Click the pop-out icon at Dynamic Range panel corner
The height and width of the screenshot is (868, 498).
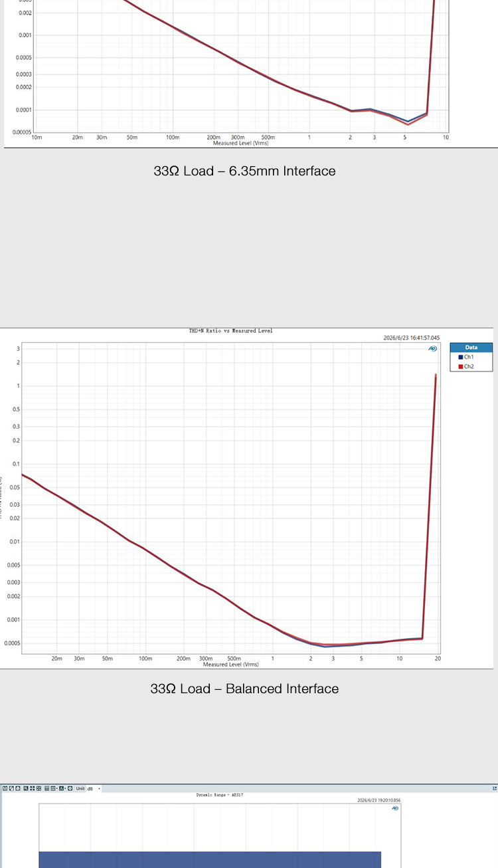495,788
